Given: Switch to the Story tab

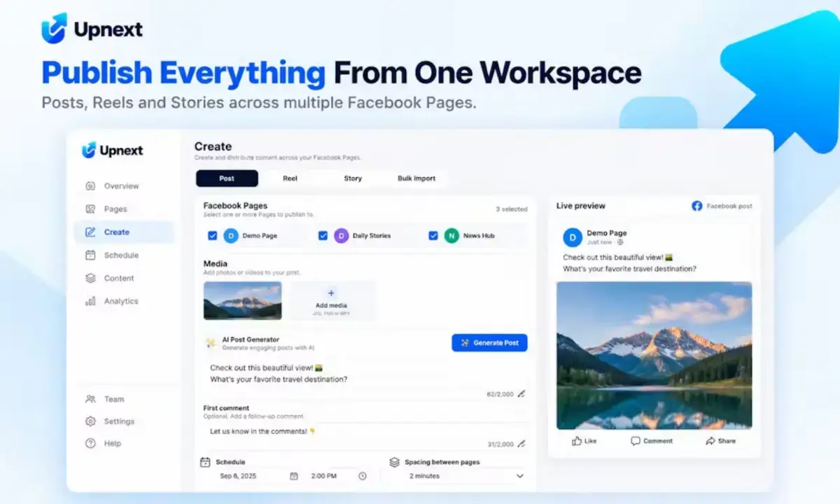Looking at the screenshot, I should tap(353, 178).
